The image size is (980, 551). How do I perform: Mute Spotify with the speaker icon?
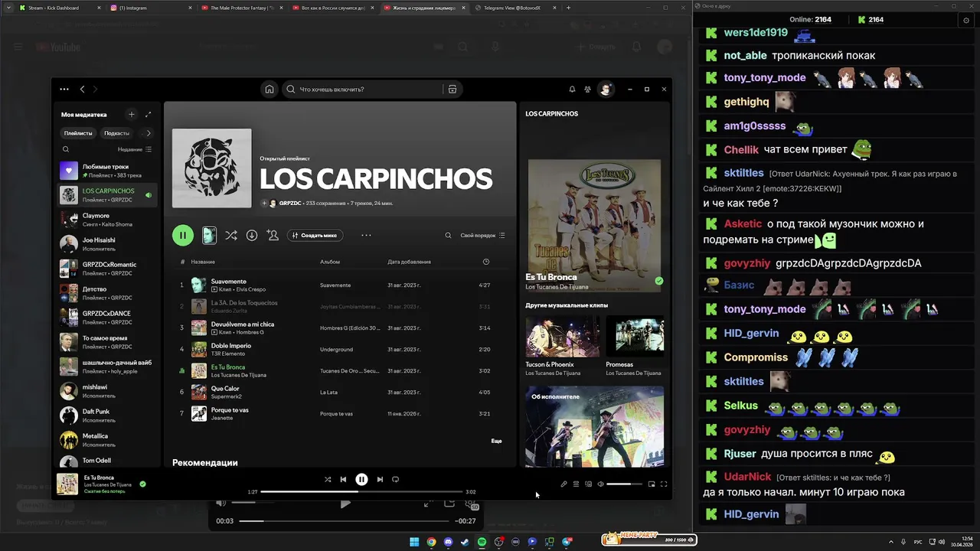coord(600,484)
